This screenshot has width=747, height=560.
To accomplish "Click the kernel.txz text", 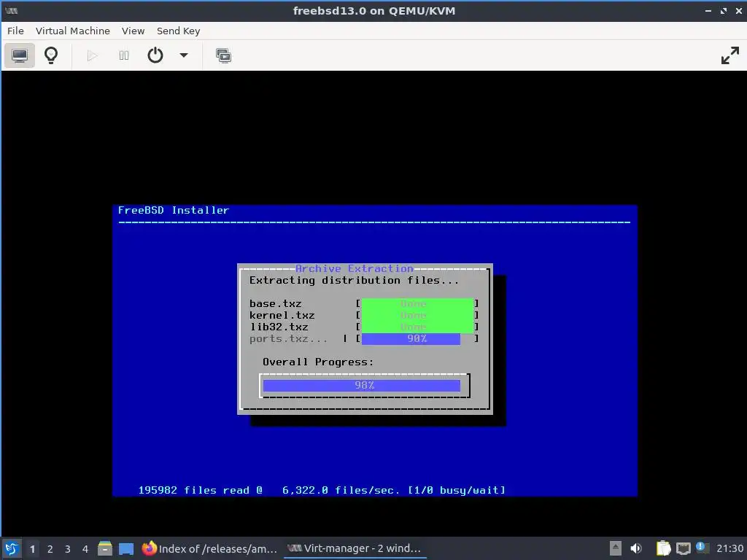I will (282, 315).
